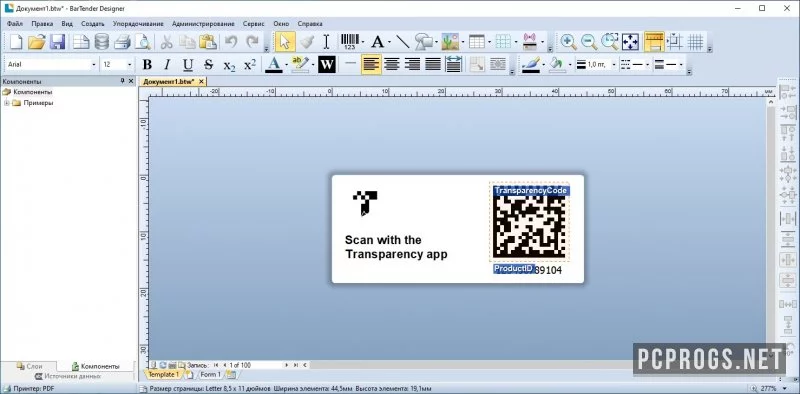Switch to the Form 1 tab
The image size is (800, 394).
210,375
